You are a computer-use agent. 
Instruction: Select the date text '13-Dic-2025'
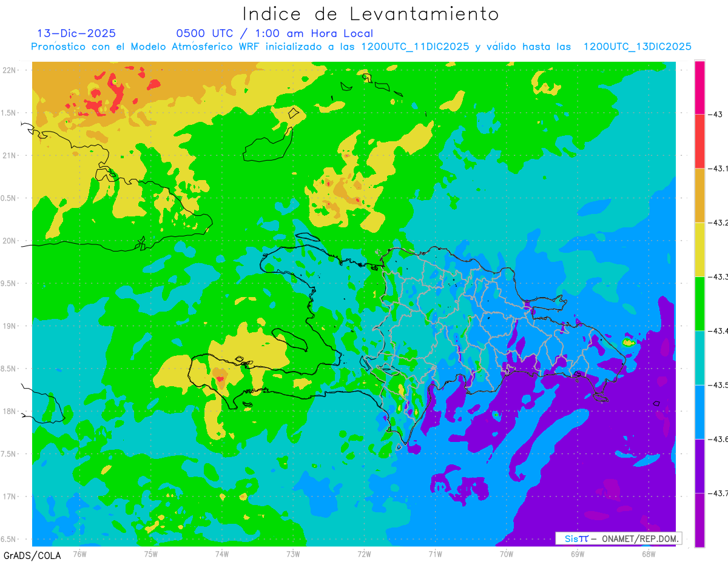point(76,33)
